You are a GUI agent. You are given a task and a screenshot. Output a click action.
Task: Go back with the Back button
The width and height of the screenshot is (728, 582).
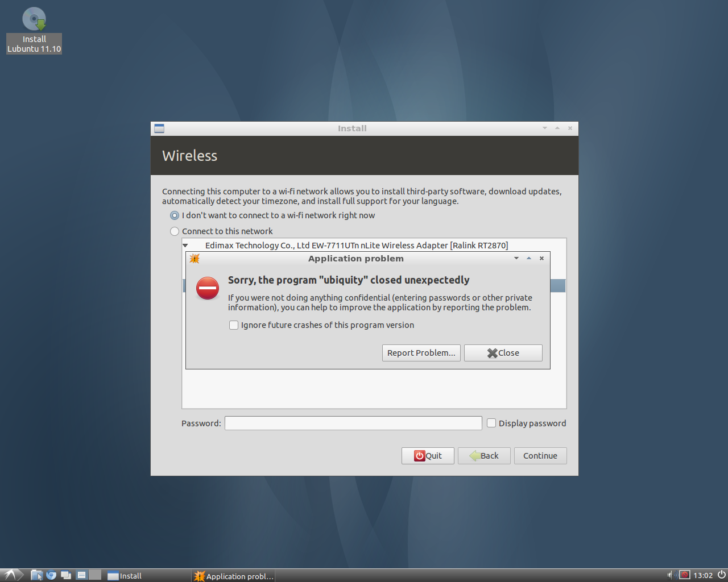(x=484, y=456)
